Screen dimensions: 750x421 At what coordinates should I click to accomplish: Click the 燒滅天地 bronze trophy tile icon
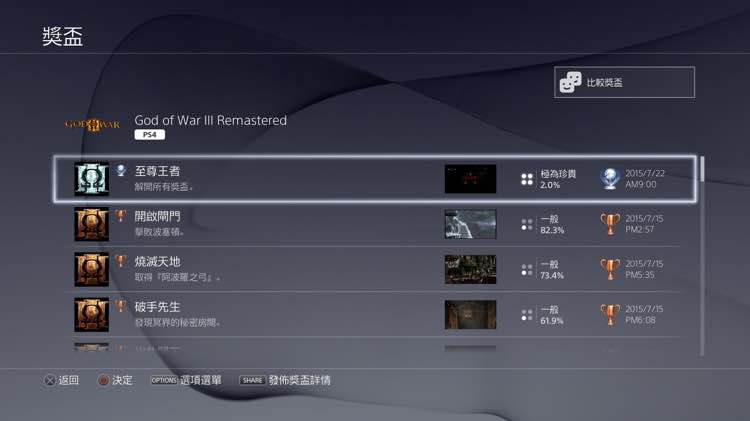[x=91, y=269]
